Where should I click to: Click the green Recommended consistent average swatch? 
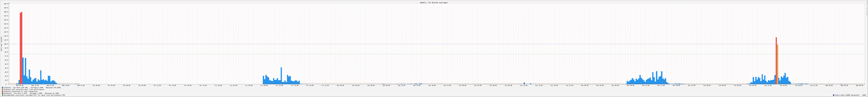(3, 95)
